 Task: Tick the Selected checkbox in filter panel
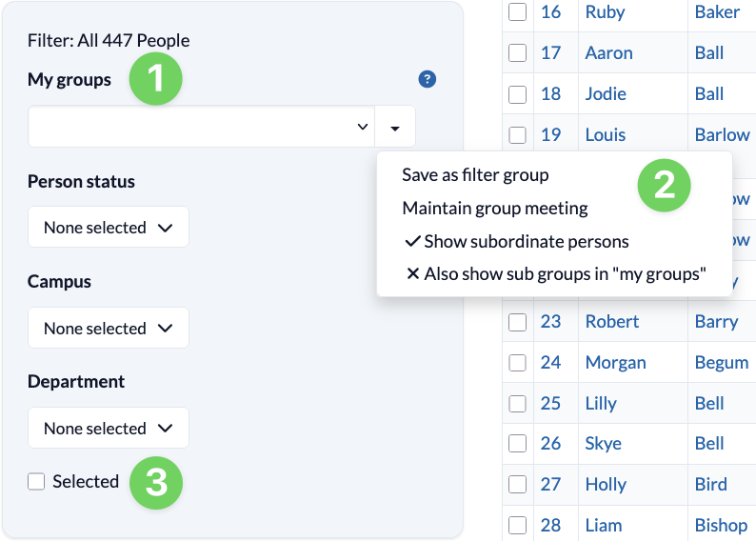[37, 482]
